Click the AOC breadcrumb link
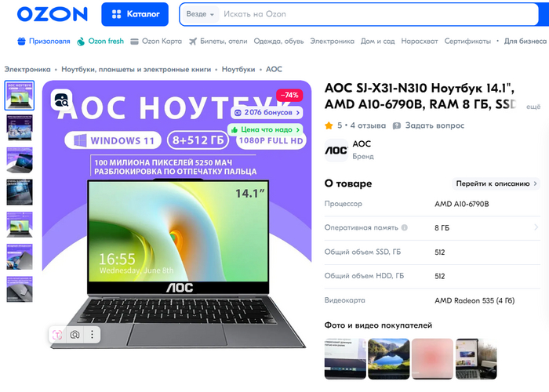 [x=274, y=69]
